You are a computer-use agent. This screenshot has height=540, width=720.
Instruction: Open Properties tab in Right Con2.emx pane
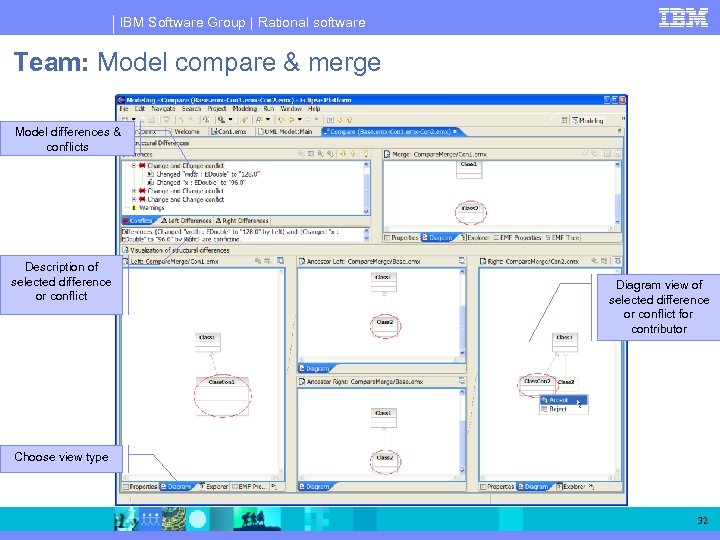[498, 486]
